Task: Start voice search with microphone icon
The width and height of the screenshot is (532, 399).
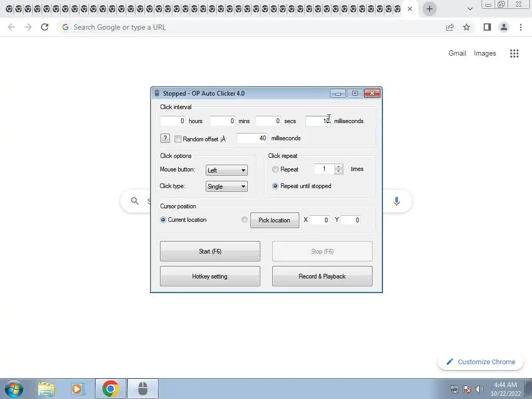Action: point(396,201)
